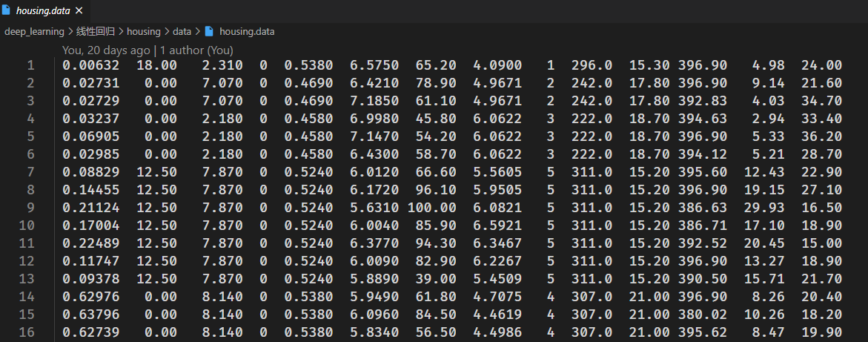Click the value 0.02985 on line 6
This screenshot has height=342, width=868.
(x=90, y=154)
